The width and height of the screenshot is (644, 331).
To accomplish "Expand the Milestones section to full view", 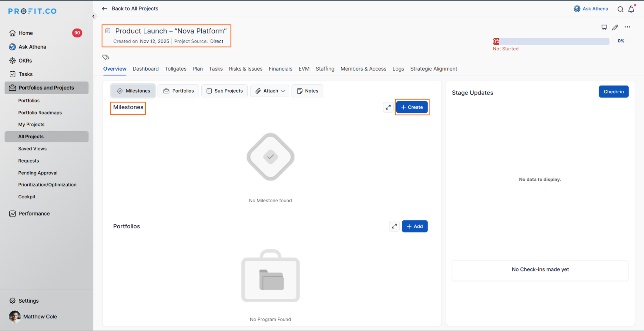I will [388, 107].
